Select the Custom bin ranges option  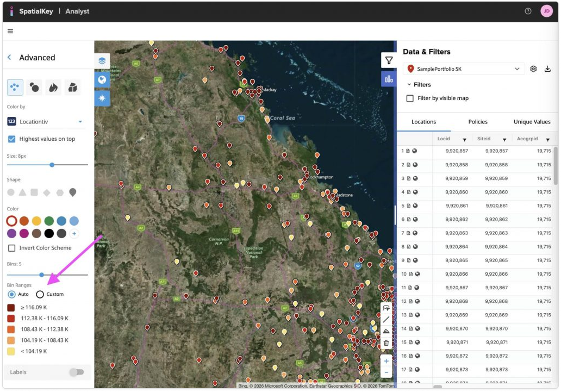(x=40, y=294)
